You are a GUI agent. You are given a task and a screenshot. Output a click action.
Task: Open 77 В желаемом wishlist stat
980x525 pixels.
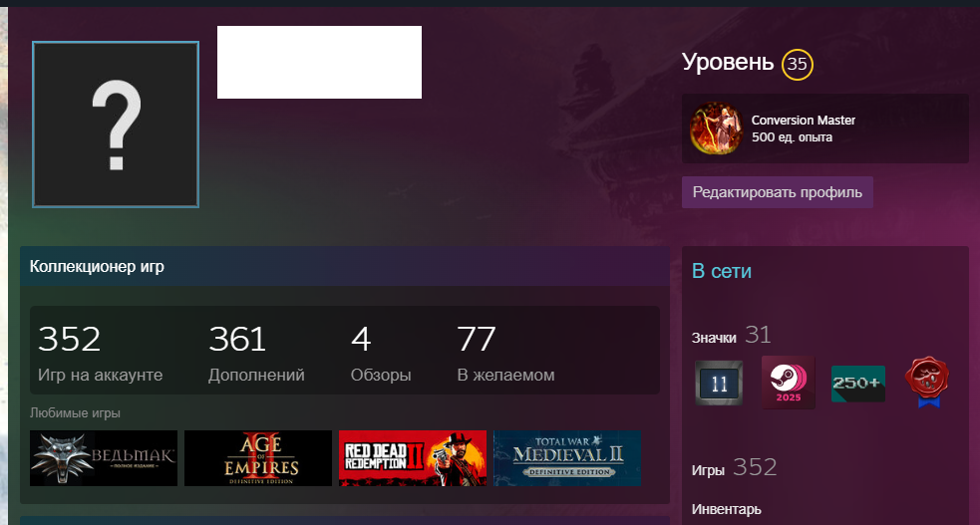pos(505,353)
